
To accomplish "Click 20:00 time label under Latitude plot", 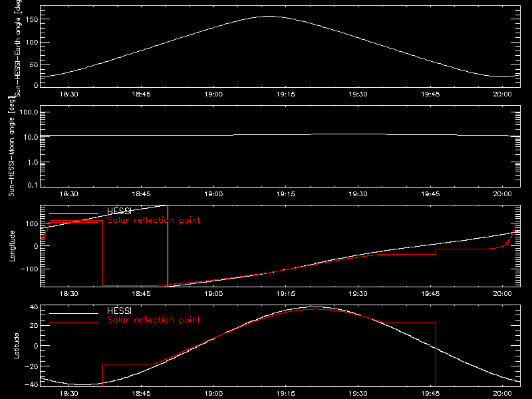I will tap(502, 394).
